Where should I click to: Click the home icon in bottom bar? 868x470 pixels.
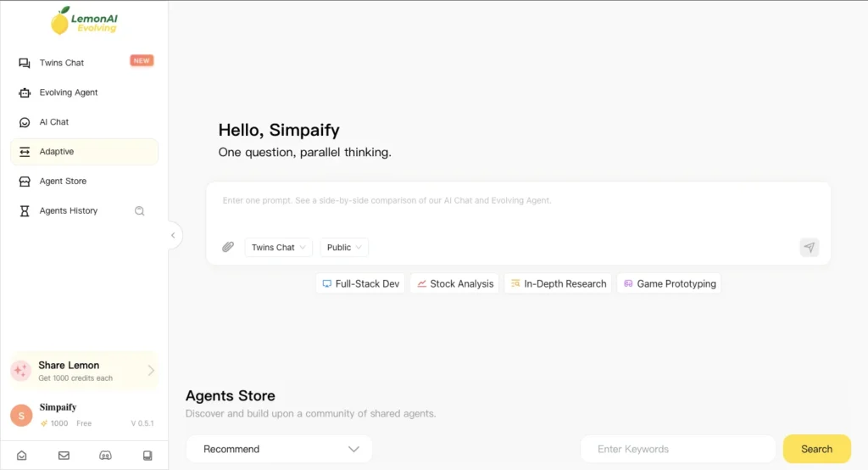[x=21, y=456]
